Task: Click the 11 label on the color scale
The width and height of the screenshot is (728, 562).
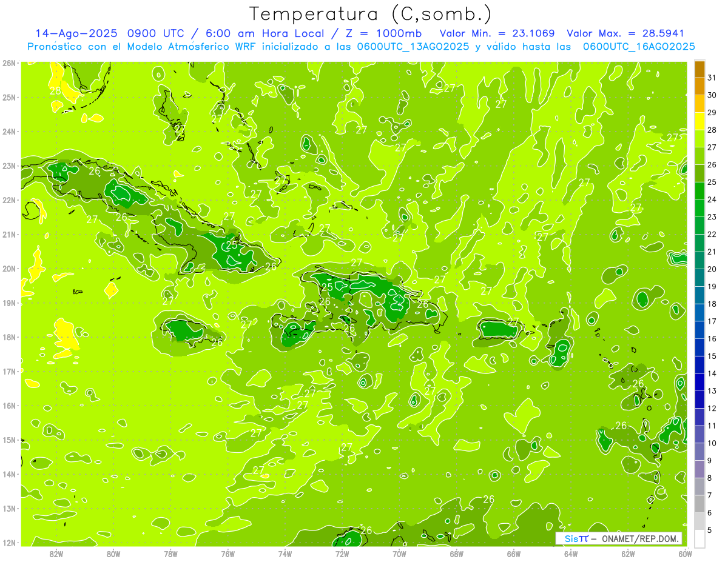Action: pyautogui.click(x=712, y=426)
